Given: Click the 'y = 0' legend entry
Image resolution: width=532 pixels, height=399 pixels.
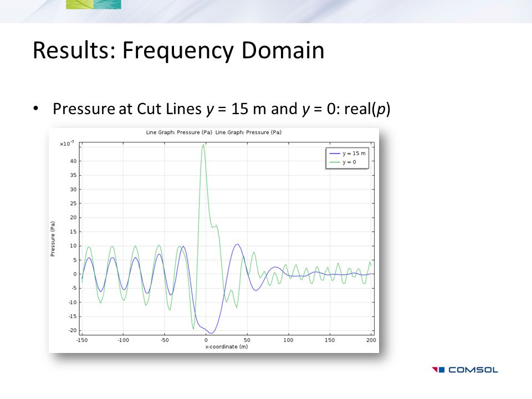Looking at the screenshot, I should tap(342, 162).
